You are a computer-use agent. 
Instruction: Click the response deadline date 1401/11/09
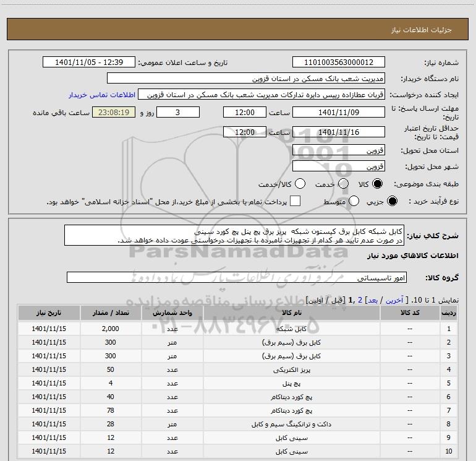click(x=339, y=112)
